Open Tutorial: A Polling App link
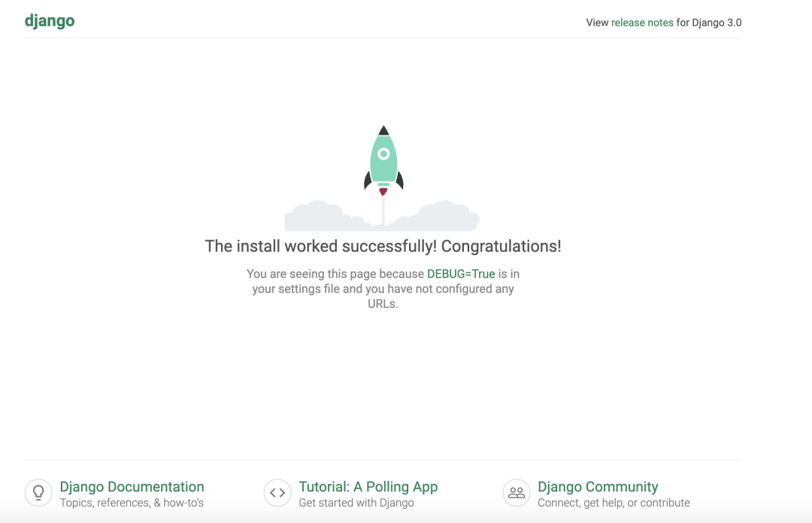812x523 pixels. click(x=368, y=487)
